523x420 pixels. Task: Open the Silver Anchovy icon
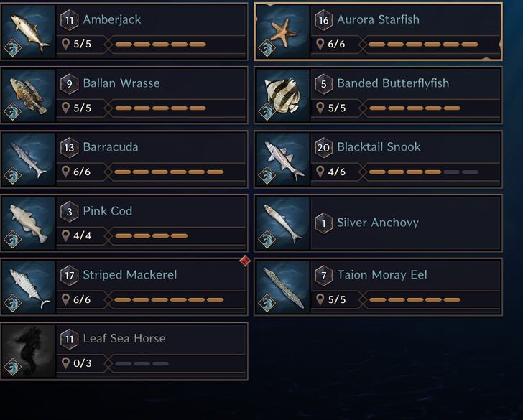pyautogui.click(x=282, y=223)
